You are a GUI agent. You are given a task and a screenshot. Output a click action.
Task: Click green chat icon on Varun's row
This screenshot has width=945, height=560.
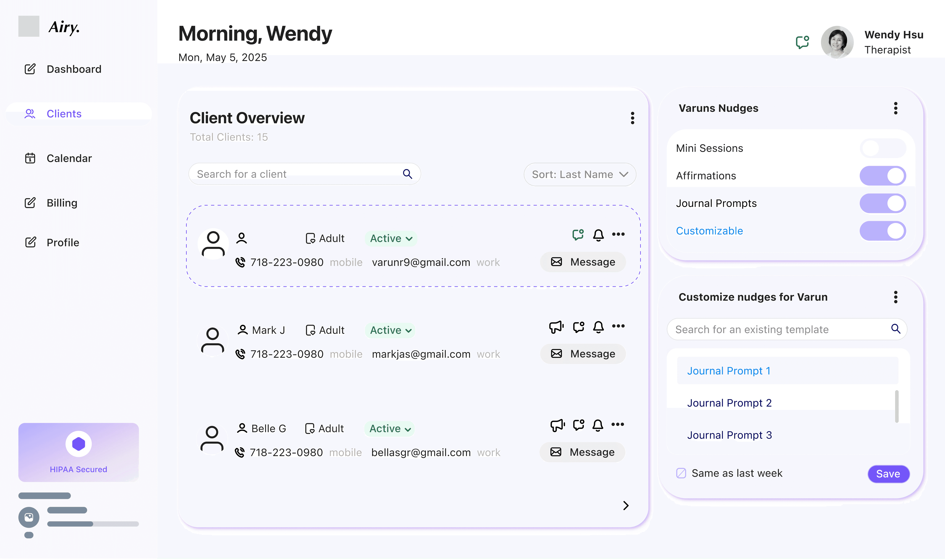(x=578, y=235)
